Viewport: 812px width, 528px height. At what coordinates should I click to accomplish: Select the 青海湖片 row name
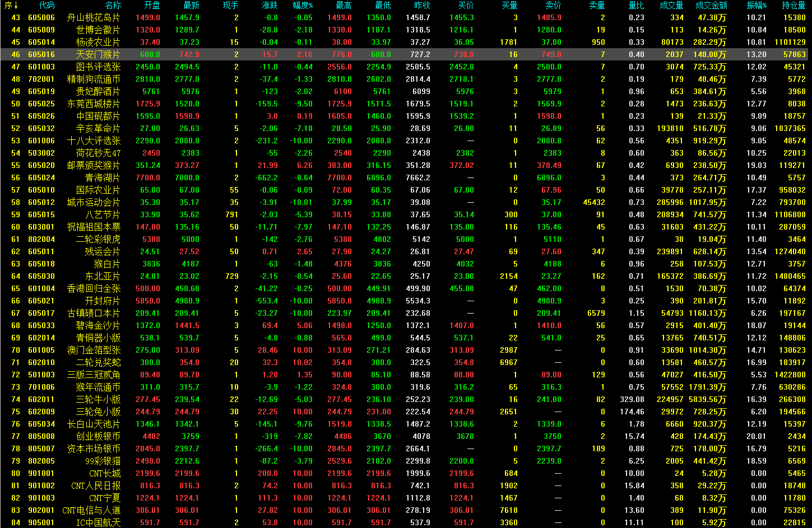[x=103, y=177]
